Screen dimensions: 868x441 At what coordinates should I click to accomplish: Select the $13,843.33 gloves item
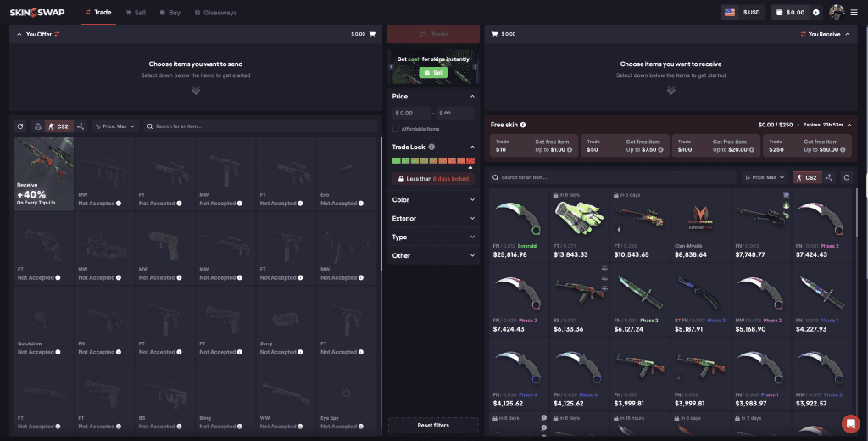click(x=580, y=225)
